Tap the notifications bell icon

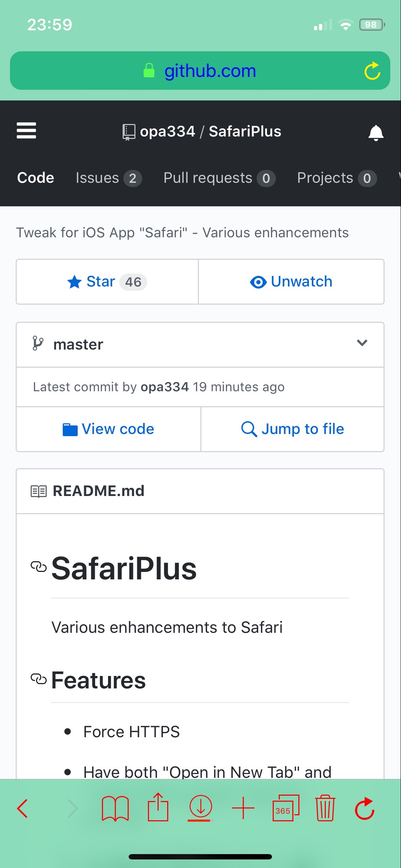point(376,133)
